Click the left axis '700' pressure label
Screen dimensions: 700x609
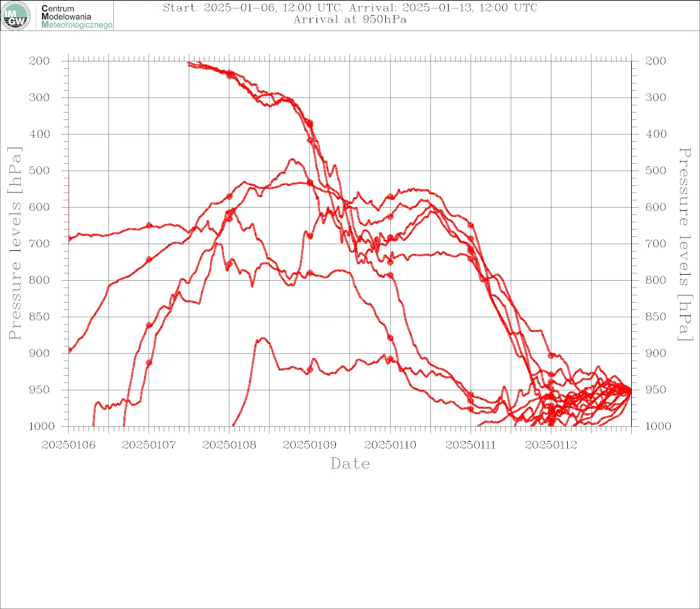(40, 244)
